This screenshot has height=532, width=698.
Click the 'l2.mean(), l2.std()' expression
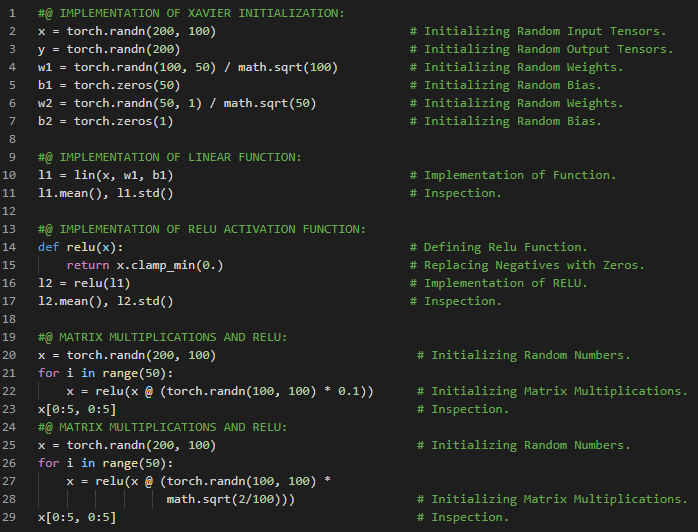[x=105, y=301]
